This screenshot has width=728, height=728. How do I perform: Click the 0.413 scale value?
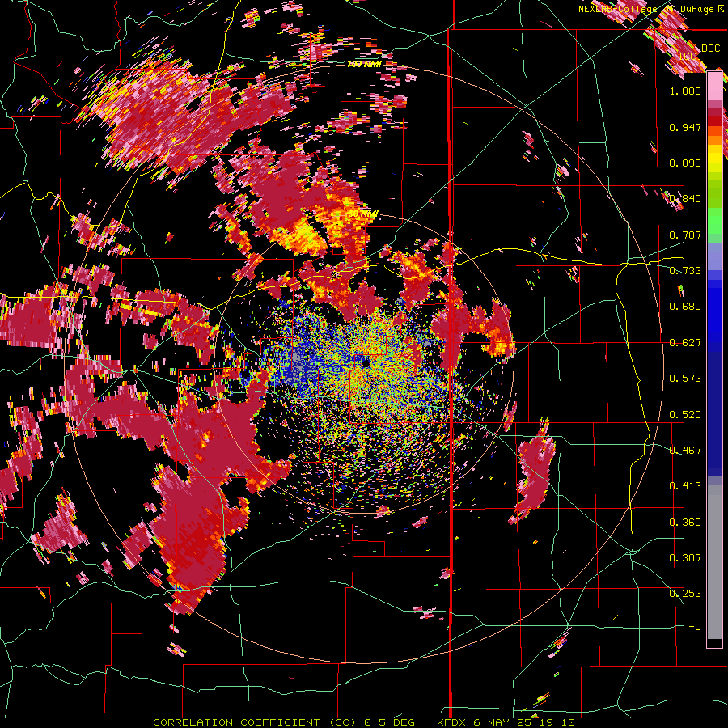point(685,486)
